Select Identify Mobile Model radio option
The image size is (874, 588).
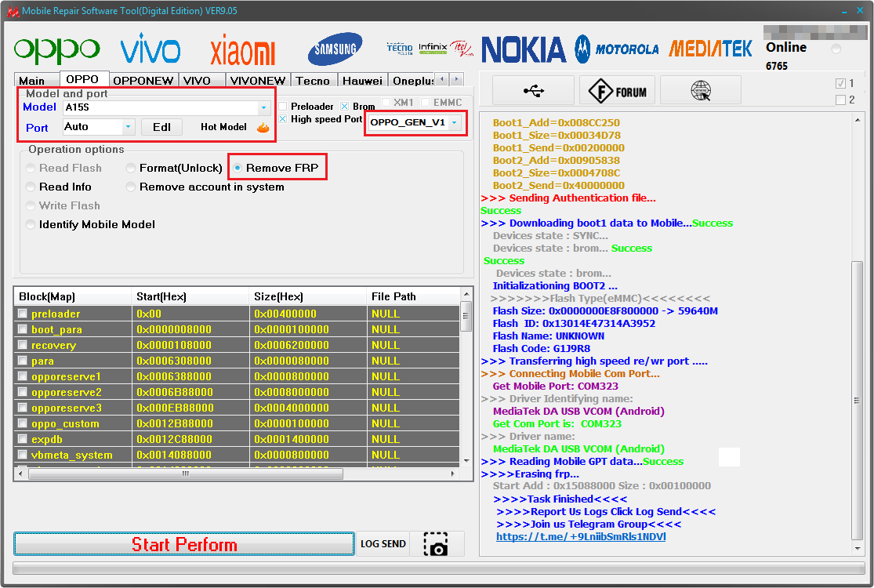[31, 224]
